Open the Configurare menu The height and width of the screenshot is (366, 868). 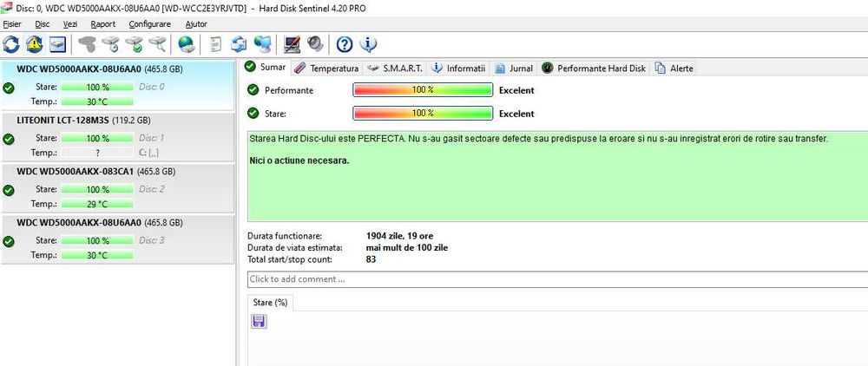[x=150, y=24]
